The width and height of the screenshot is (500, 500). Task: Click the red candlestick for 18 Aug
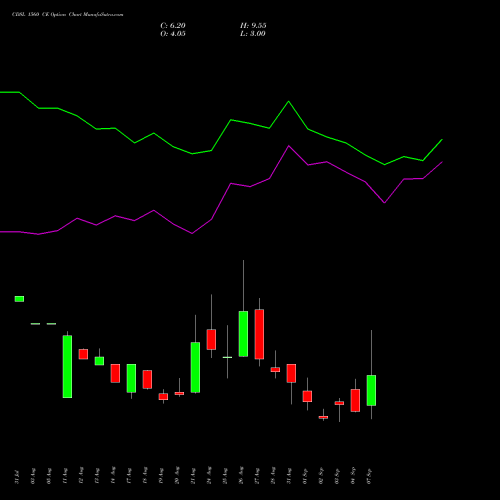point(147,379)
